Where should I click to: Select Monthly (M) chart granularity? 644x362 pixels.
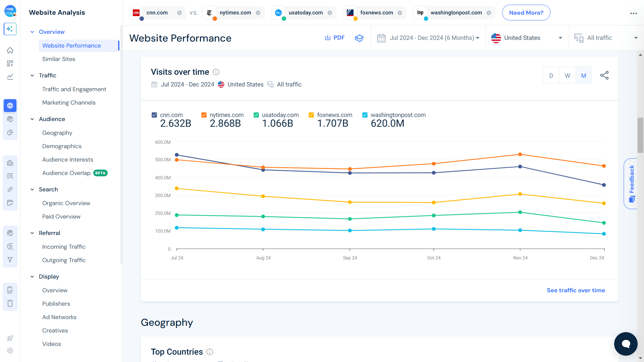coord(584,75)
